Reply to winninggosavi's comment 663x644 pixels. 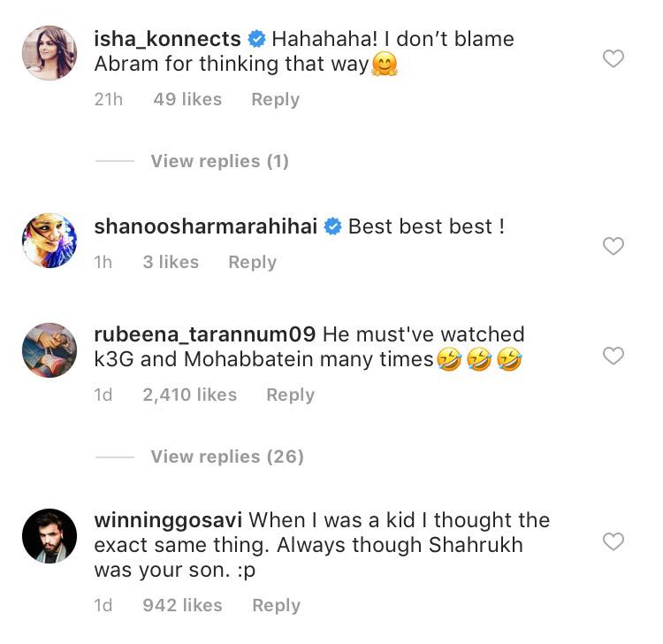click(276, 605)
